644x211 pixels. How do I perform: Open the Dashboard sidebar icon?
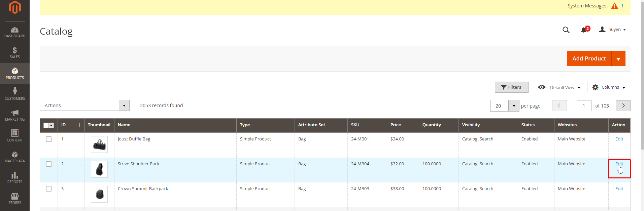click(x=15, y=32)
